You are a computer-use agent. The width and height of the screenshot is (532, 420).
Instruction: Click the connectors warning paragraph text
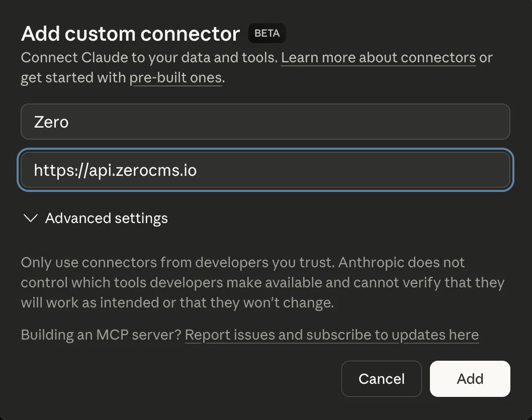click(261, 282)
